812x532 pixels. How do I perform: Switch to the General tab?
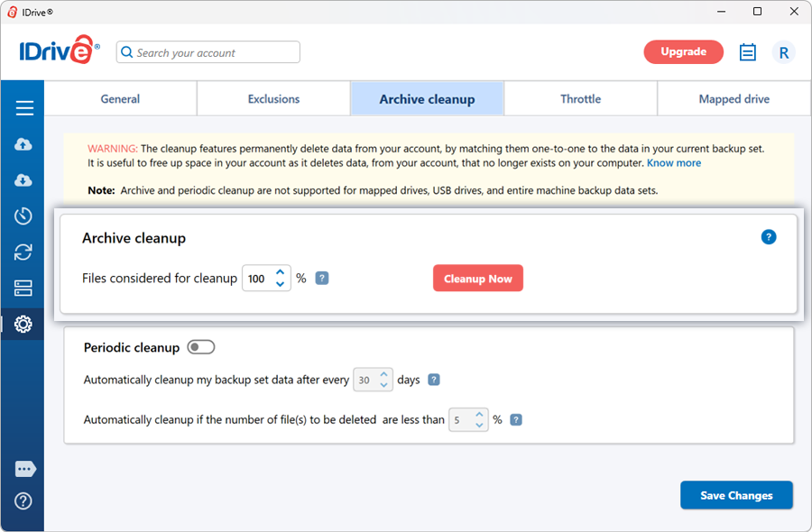[x=120, y=99]
